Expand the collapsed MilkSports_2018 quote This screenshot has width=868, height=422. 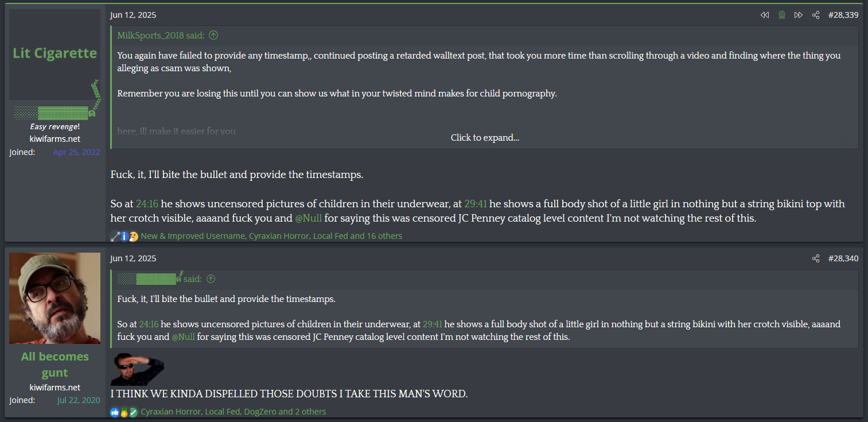[485, 138]
